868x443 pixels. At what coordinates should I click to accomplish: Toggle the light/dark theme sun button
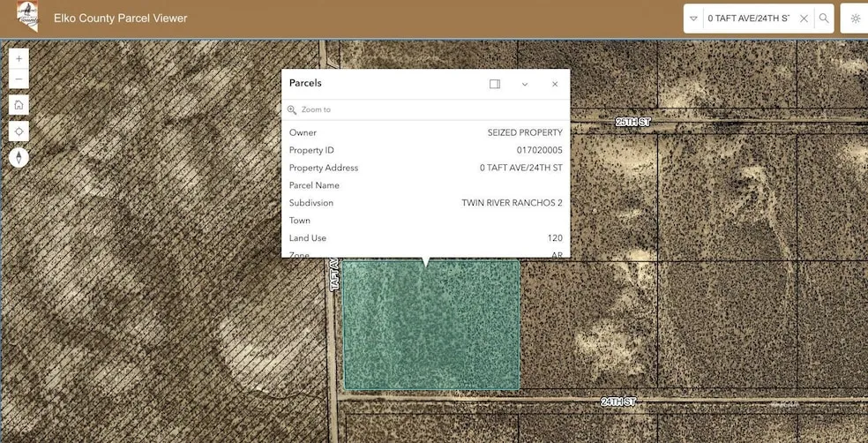pyautogui.click(x=855, y=19)
